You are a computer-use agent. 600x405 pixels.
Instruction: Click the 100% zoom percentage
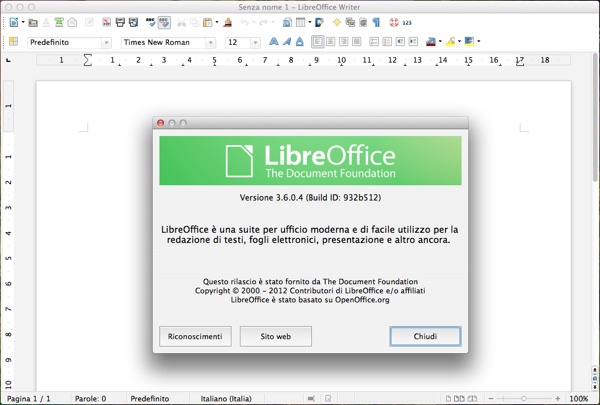pos(579,398)
